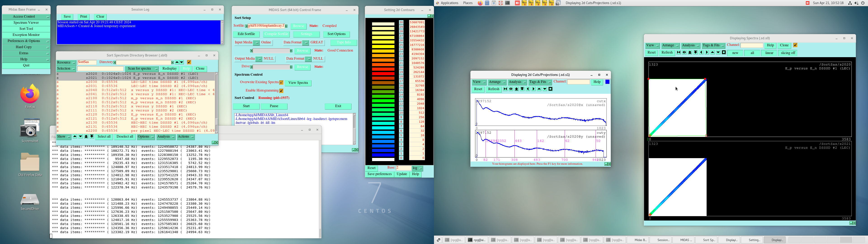
Task: Click right arrow icon in 2d Cuts toolbar
Action: 533,89
